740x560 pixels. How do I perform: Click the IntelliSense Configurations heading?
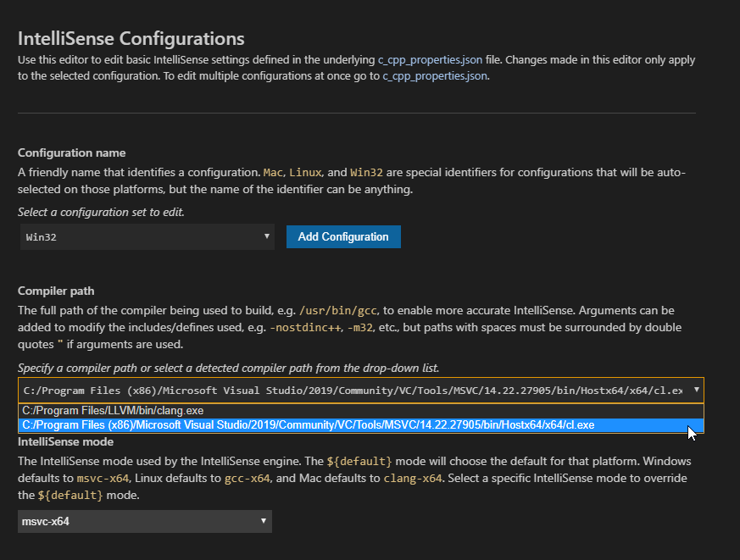(131, 39)
